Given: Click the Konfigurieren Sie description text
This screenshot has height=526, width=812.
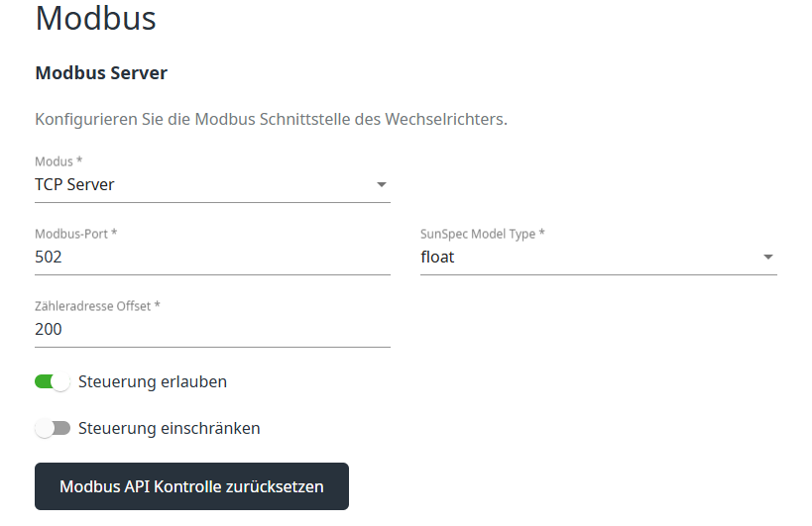Looking at the screenshot, I should click(271, 120).
